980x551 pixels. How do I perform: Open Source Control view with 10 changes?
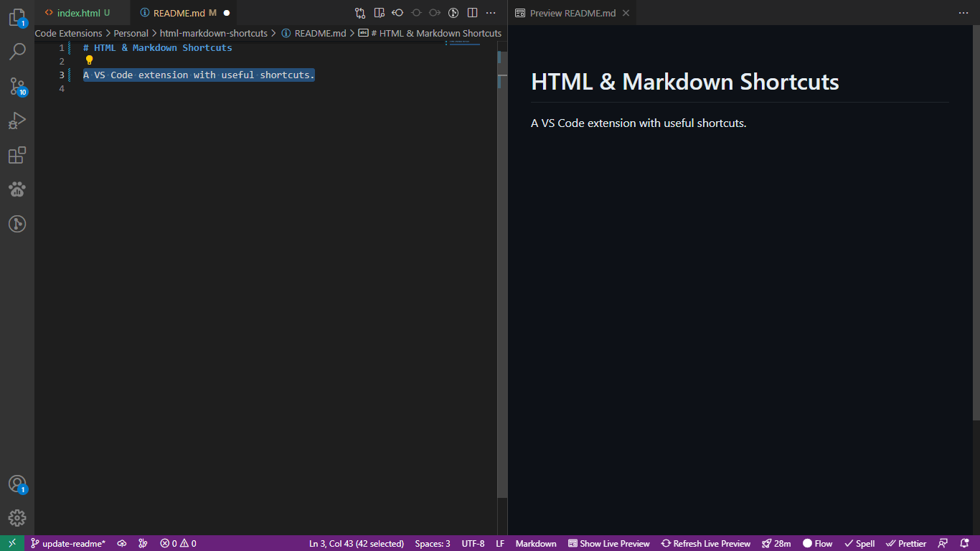tap(17, 86)
